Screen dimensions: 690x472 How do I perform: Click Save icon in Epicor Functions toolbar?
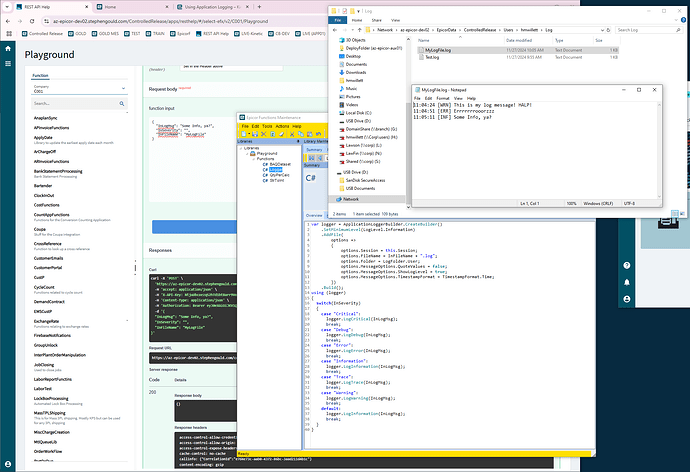(255, 134)
